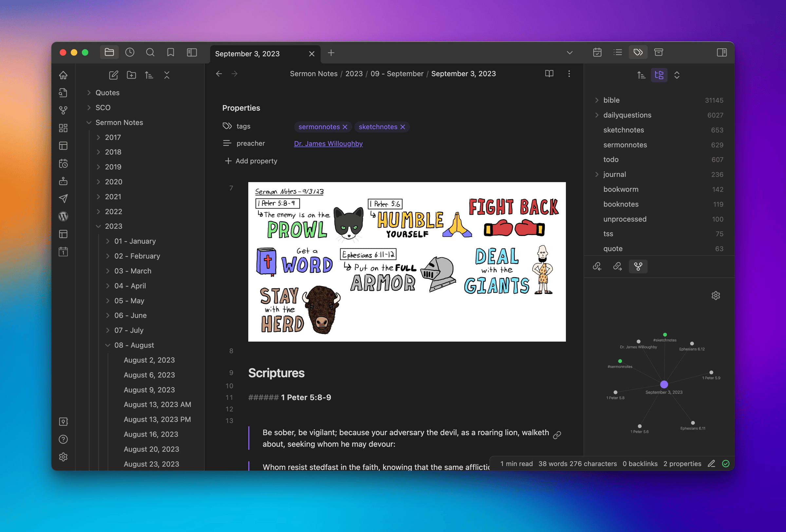
Task: Change tag pane sort order
Action: coord(641,75)
